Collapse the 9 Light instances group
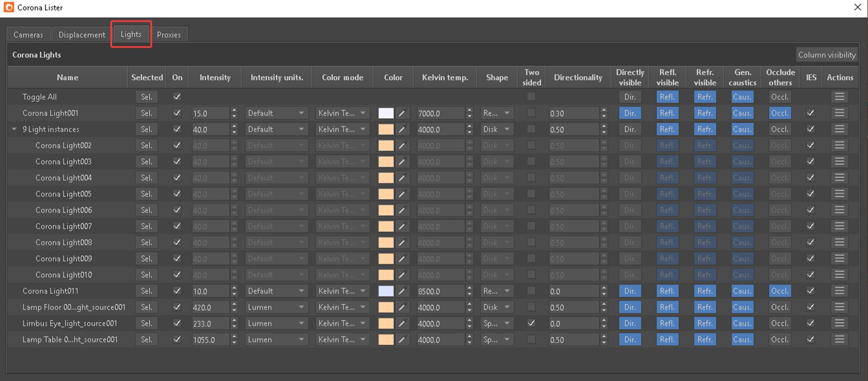The width and height of the screenshot is (868, 381). click(14, 129)
